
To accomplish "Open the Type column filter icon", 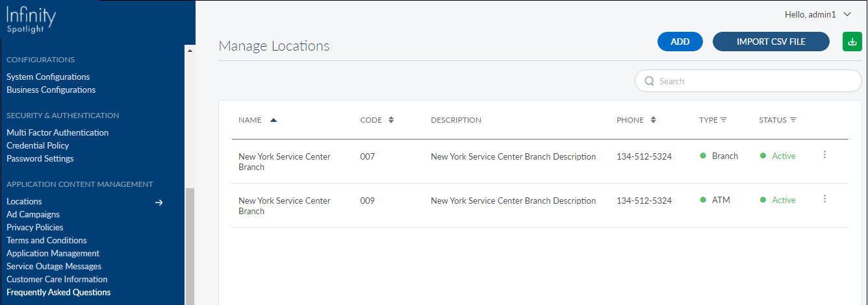I will 723,120.
